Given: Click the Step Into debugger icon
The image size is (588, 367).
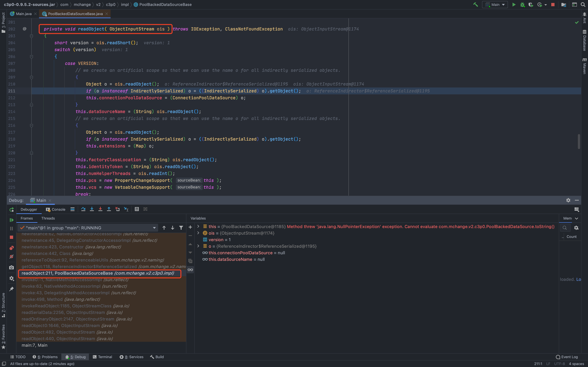Looking at the screenshot, I should (x=92, y=209).
